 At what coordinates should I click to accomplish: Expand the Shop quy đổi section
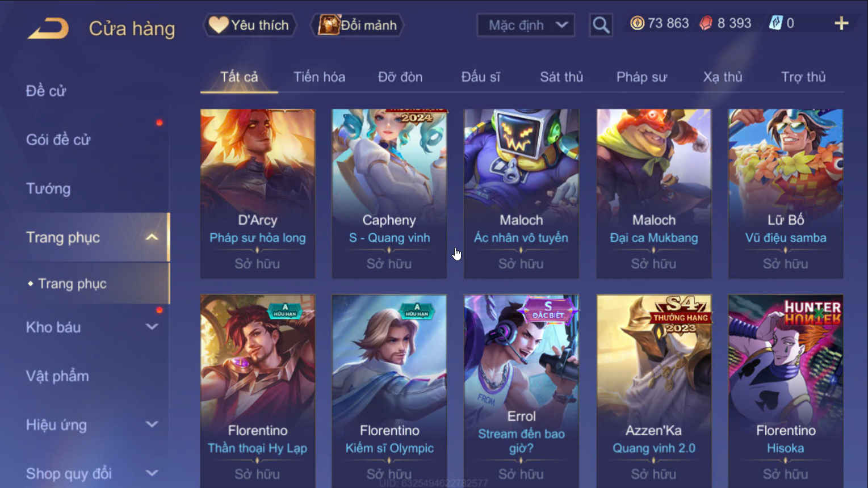152,473
